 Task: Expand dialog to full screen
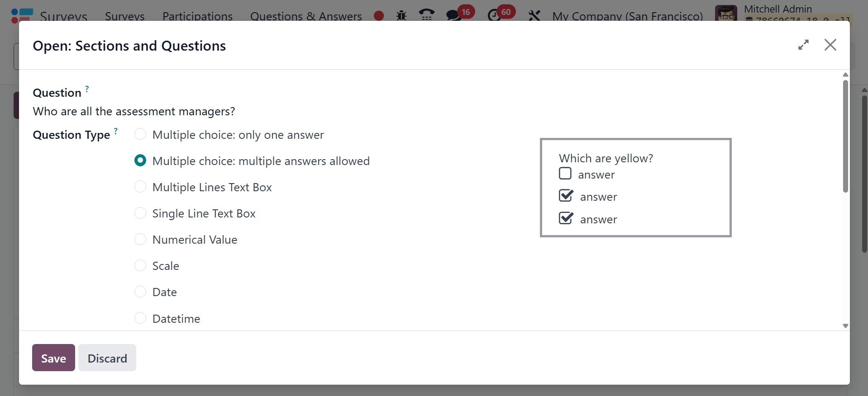[x=803, y=45]
